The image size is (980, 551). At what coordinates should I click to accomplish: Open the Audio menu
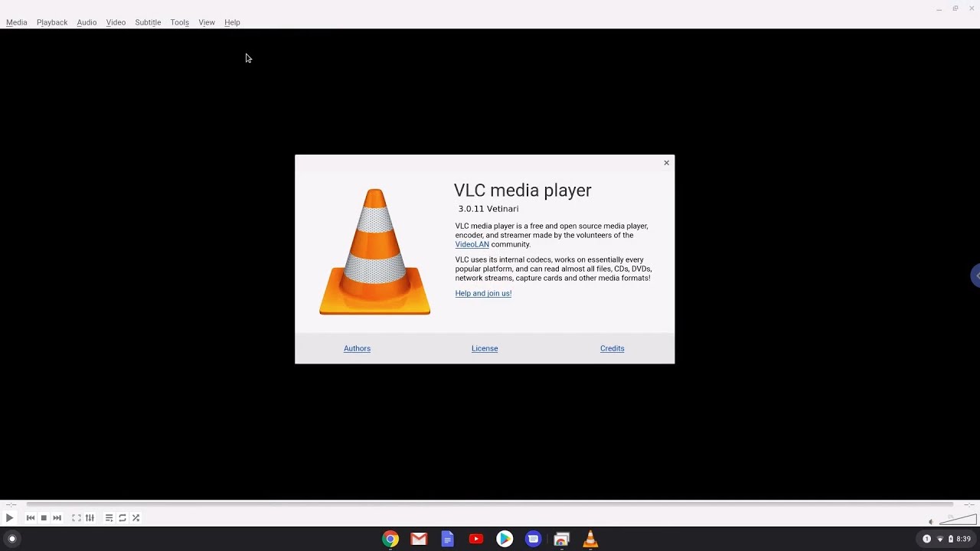coord(87,22)
